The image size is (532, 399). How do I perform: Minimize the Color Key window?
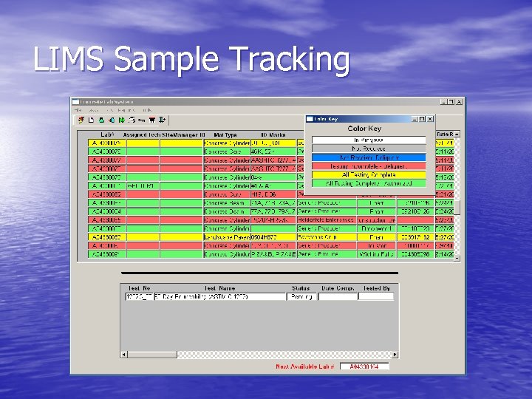[x=415, y=119]
